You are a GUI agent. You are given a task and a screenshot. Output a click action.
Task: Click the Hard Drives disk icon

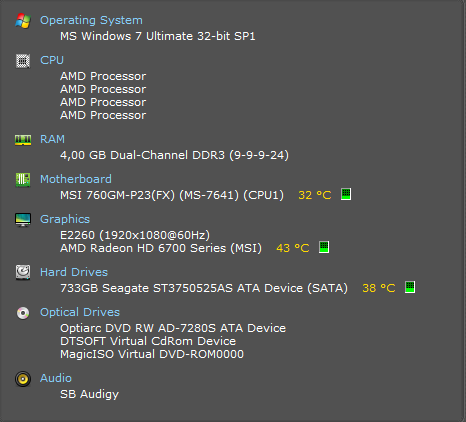(23, 272)
